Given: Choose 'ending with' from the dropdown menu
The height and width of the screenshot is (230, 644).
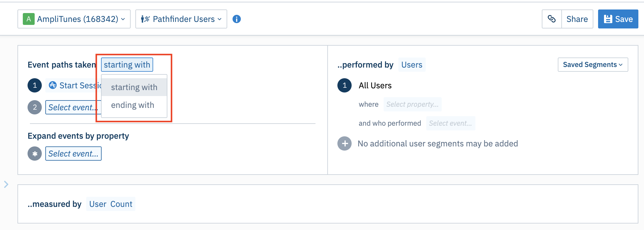Looking at the screenshot, I should pyautogui.click(x=133, y=105).
